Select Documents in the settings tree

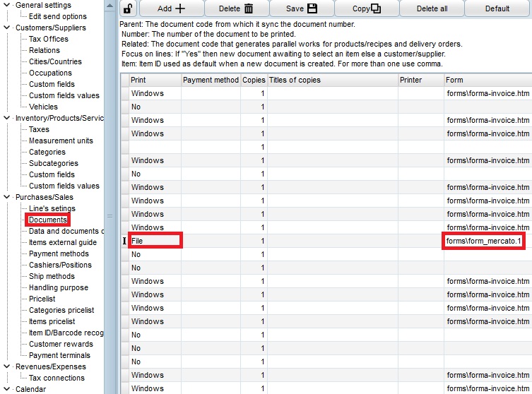point(47,220)
